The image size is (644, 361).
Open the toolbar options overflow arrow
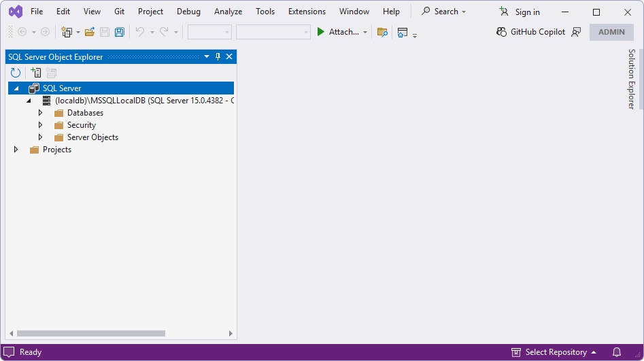coord(415,36)
